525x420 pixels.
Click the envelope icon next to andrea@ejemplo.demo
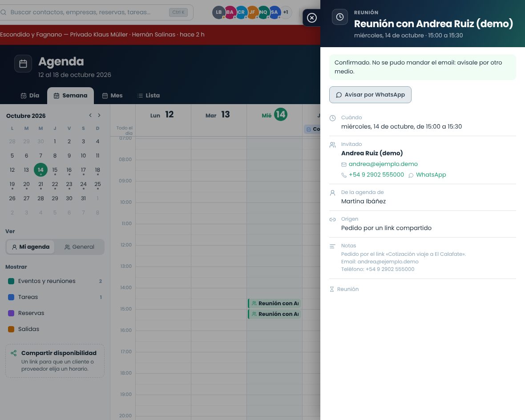coord(344,165)
